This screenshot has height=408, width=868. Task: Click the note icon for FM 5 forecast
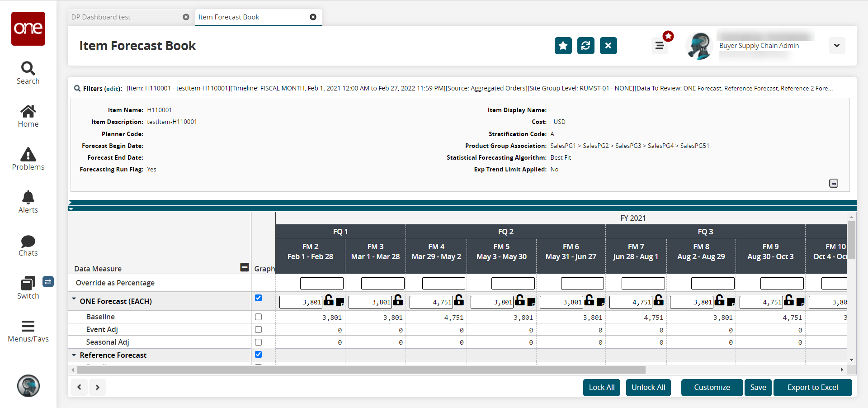(531, 302)
